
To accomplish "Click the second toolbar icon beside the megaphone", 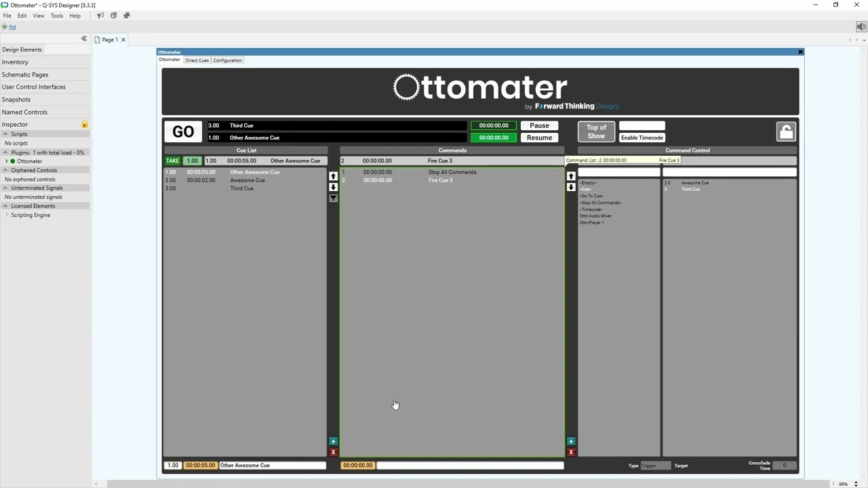I will pos(113,16).
